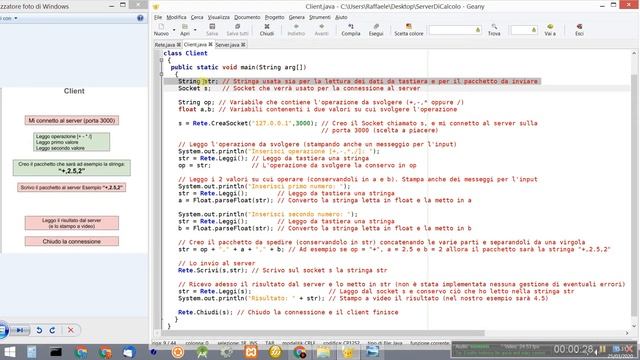Viewport: 640px width, 360px height.
Task: Click the 'Chiudo la connessione' diagram box
Action: coord(71,241)
